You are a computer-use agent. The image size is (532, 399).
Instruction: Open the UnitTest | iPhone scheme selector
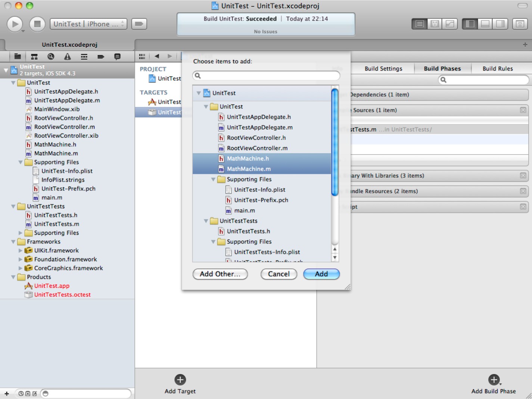tap(88, 24)
